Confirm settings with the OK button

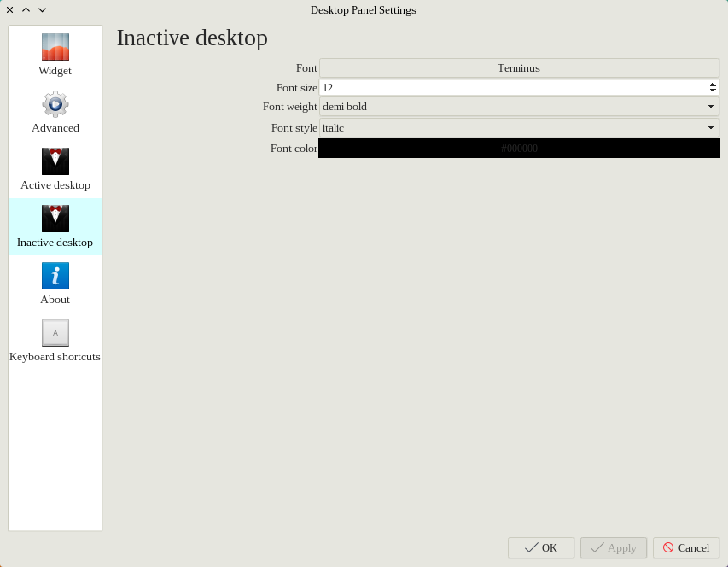tap(541, 548)
